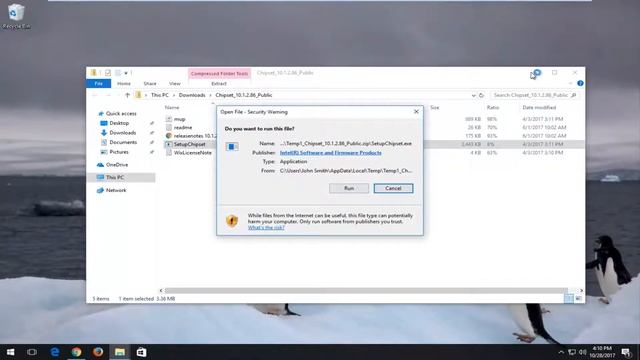Launch Google Chrome from taskbar
The height and width of the screenshot is (360, 640).
[x=76, y=352]
